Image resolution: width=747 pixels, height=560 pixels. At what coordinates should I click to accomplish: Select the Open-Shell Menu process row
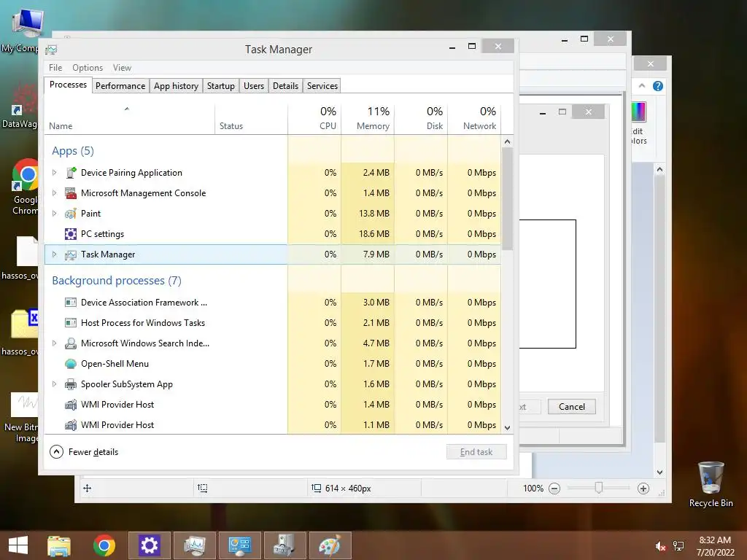point(273,364)
